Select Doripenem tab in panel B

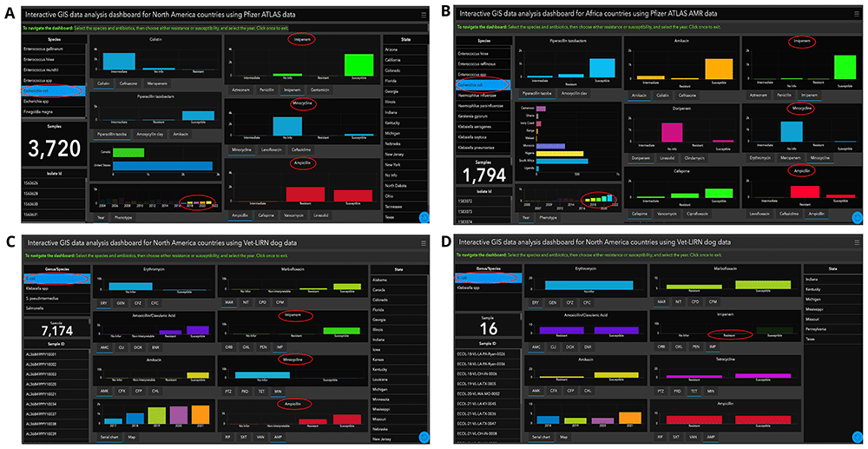tap(642, 158)
